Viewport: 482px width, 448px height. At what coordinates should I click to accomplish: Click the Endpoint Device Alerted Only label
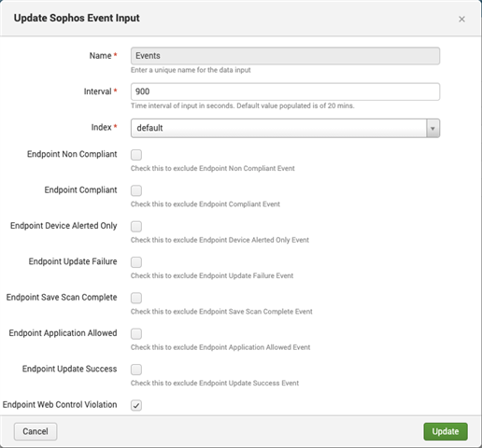[x=64, y=226]
